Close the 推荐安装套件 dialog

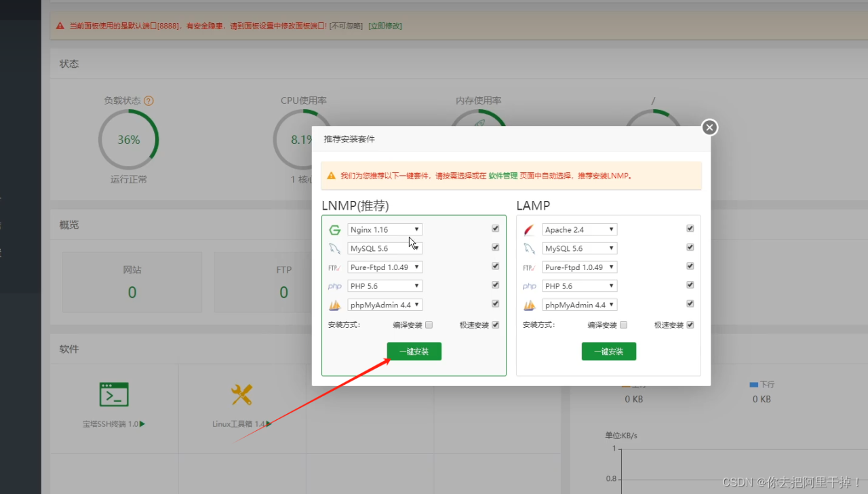(709, 127)
